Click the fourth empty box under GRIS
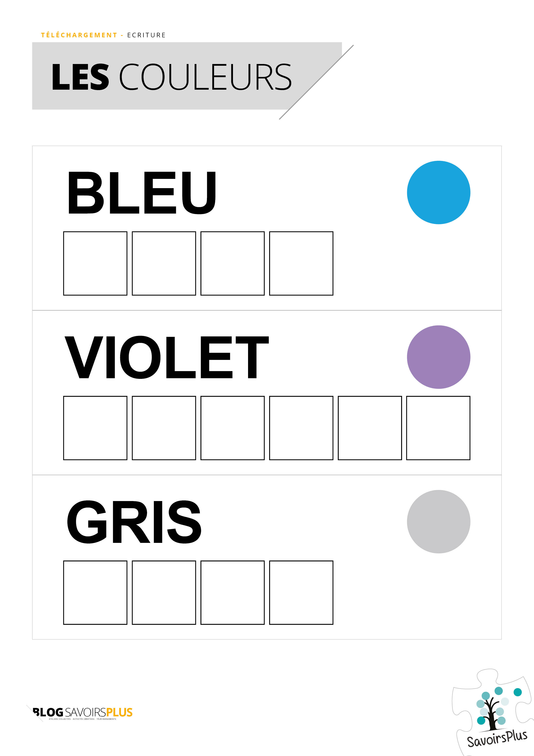Viewport: 534px width, 756px height. (301, 592)
